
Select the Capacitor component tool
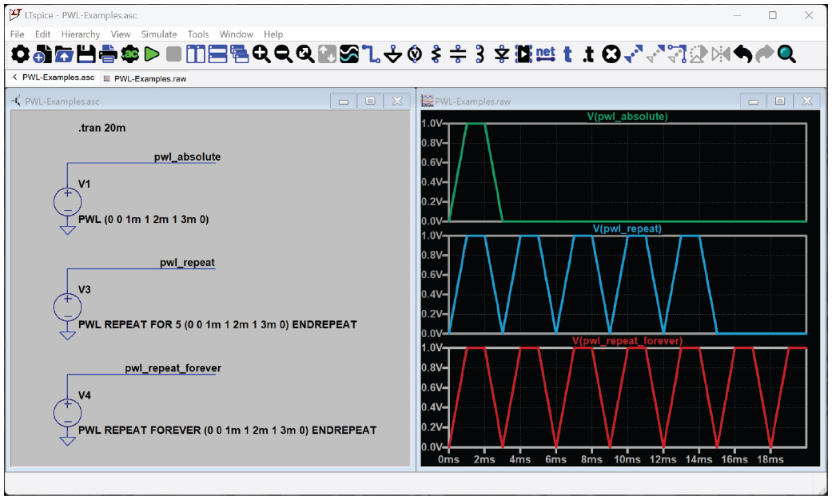point(458,54)
